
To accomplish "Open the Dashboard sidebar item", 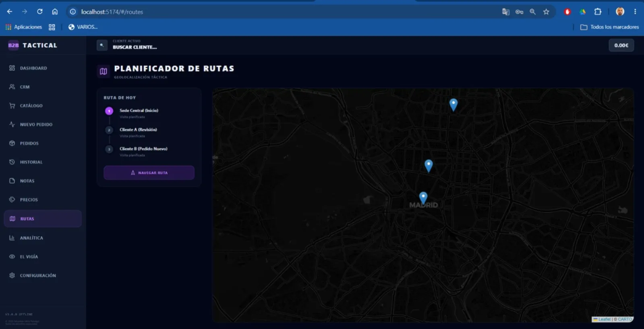I will [43, 68].
